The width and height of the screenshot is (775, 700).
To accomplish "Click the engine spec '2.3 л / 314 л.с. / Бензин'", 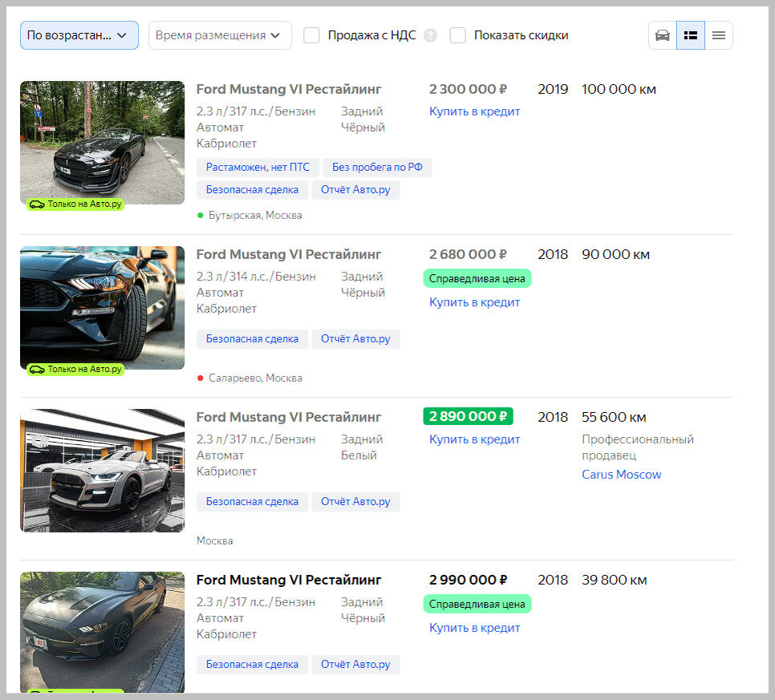I will pyautogui.click(x=256, y=277).
